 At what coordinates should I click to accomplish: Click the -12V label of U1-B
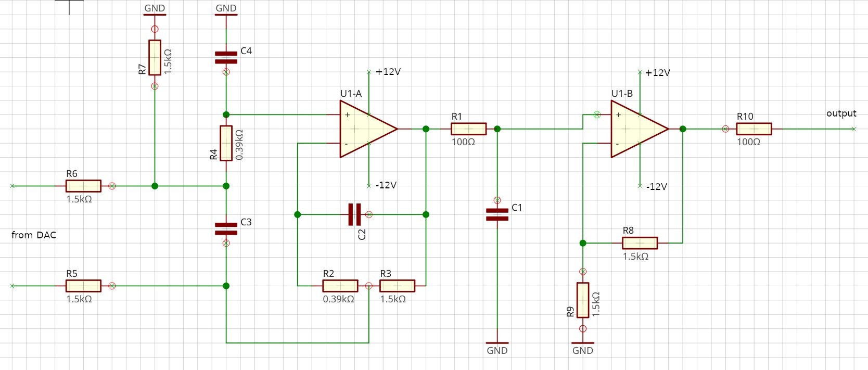657,187
